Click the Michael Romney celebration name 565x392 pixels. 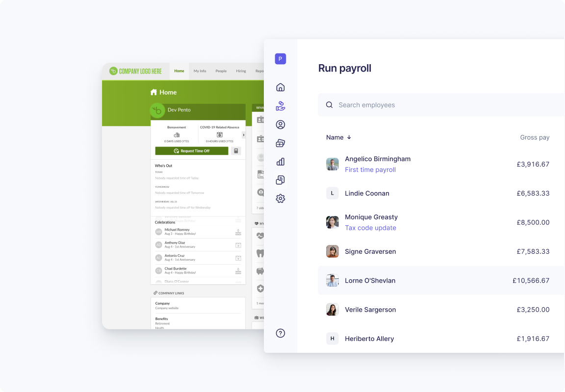coord(177,230)
